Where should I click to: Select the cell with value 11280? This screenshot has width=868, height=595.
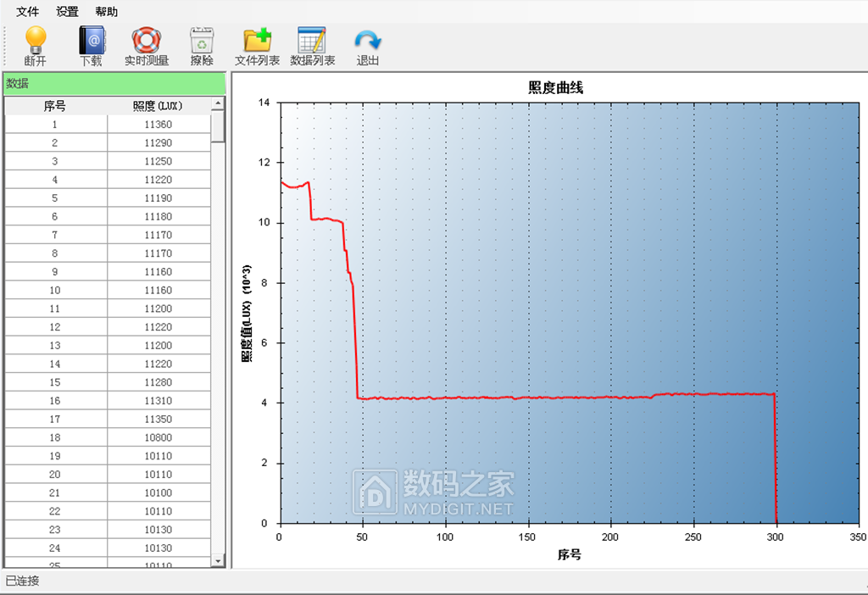pos(159,382)
